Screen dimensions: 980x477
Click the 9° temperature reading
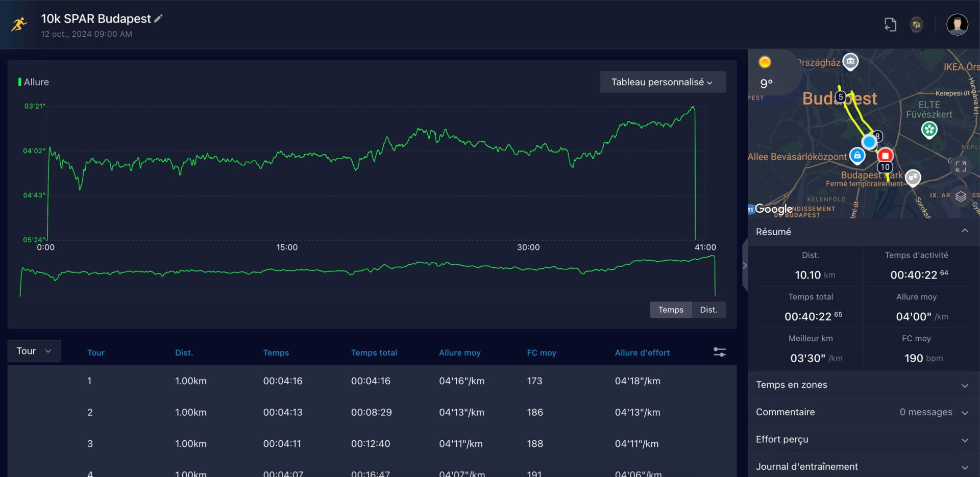pyautogui.click(x=766, y=83)
